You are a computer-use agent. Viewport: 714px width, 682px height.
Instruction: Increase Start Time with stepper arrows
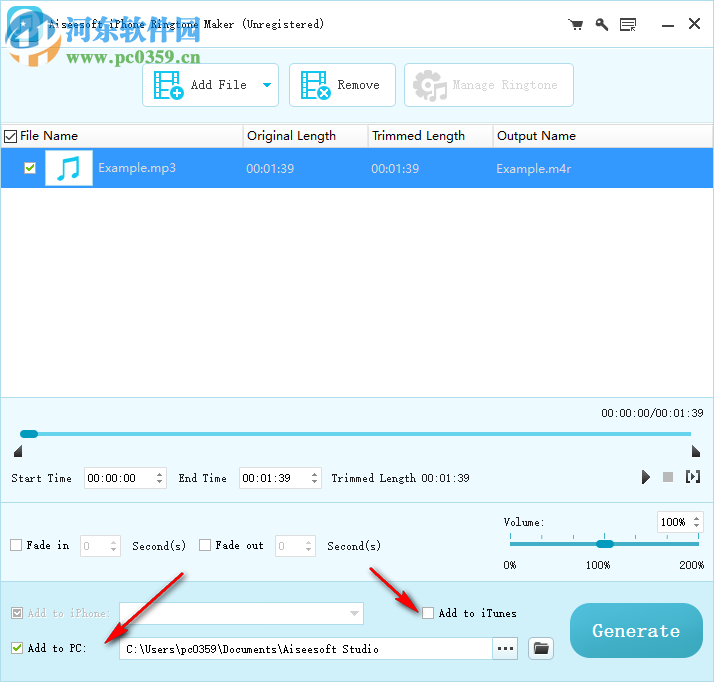(x=159, y=474)
